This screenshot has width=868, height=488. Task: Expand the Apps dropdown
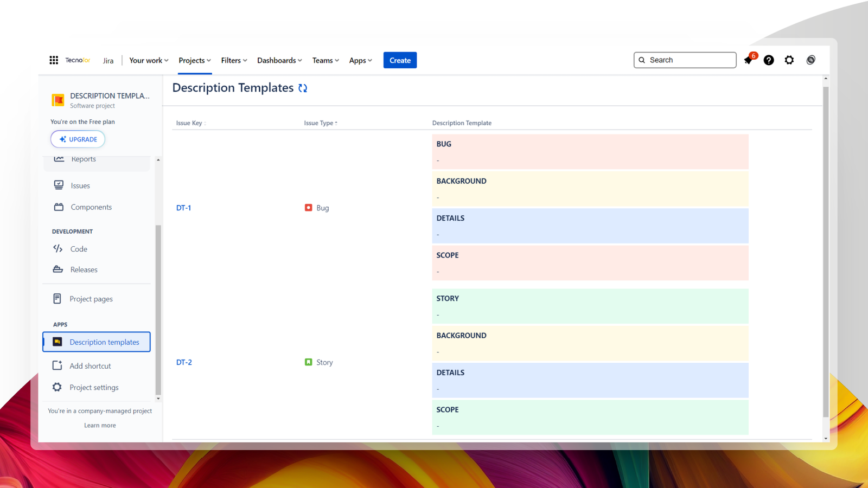tap(360, 60)
